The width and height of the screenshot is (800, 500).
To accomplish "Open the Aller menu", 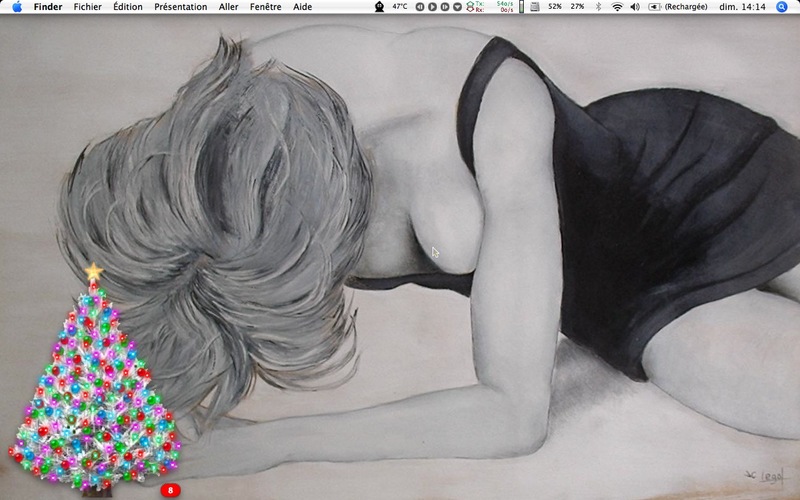I will click(228, 7).
